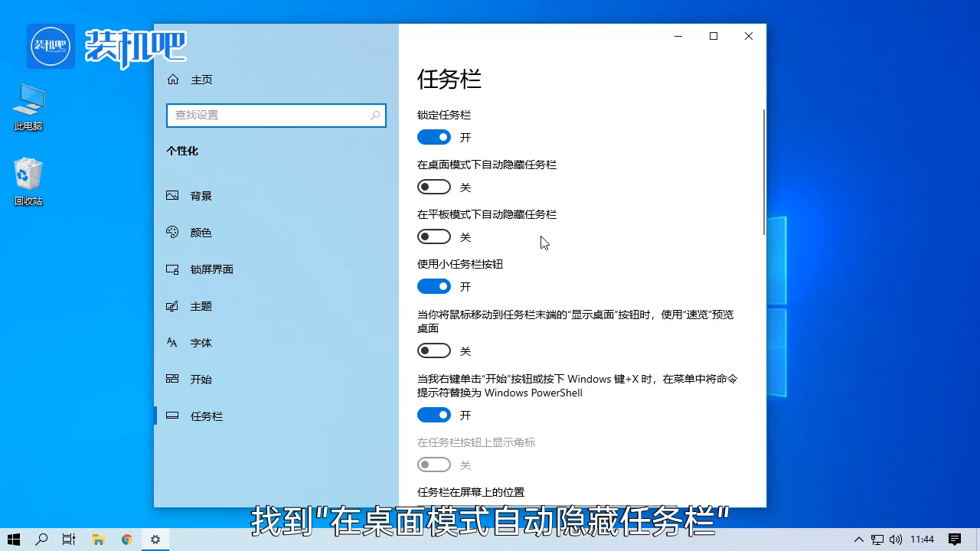
Task: Select the 字体 (Fonts) settings section
Action: tap(201, 343)
